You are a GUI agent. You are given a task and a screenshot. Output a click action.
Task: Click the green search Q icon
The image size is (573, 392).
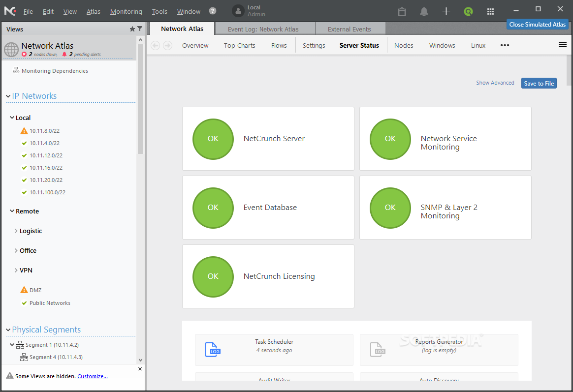pos(468,11)
